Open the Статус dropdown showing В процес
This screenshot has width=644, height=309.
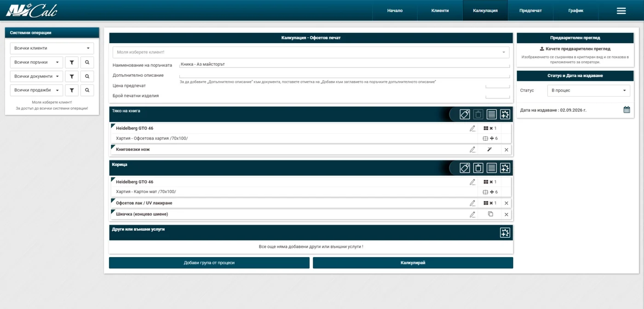589,91
